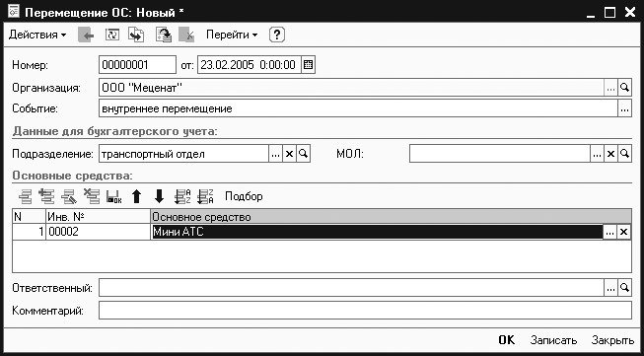The height and width of the screenshot is (356, 644).
Task: Open the calendar picker next to date
Action: [x=308, y=65]
